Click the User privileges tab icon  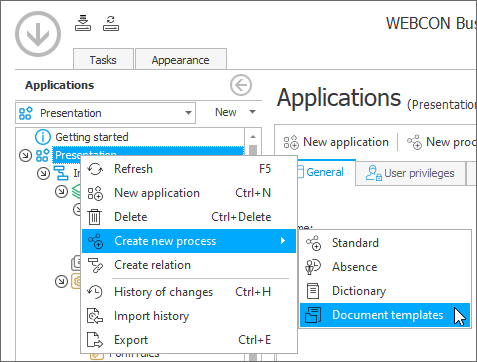pyautogui.click(x=374, y=173)
